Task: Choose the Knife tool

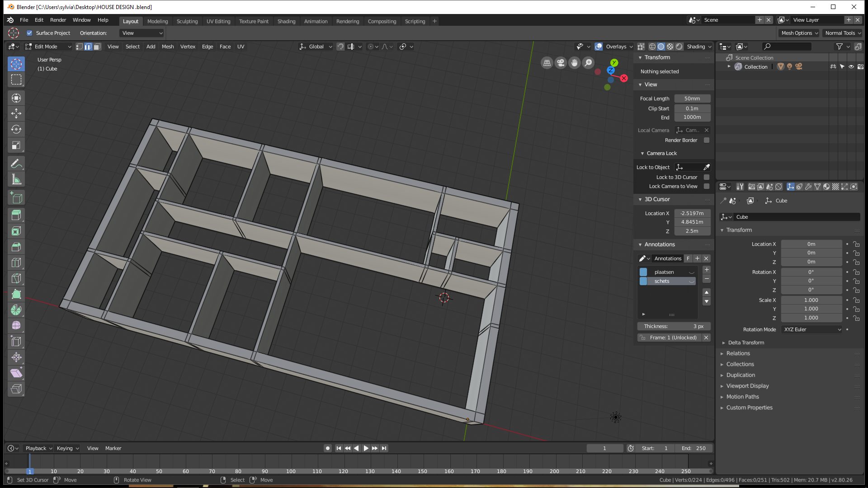Action: (16, 278)
